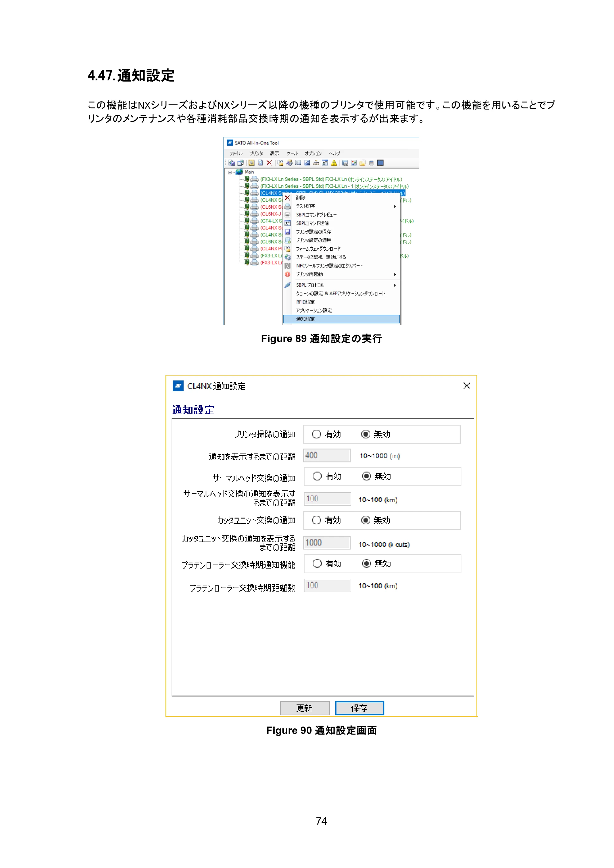
Task: Enable 有効 for サーマルヘッド交換の通知
Action: click(317, 476)
